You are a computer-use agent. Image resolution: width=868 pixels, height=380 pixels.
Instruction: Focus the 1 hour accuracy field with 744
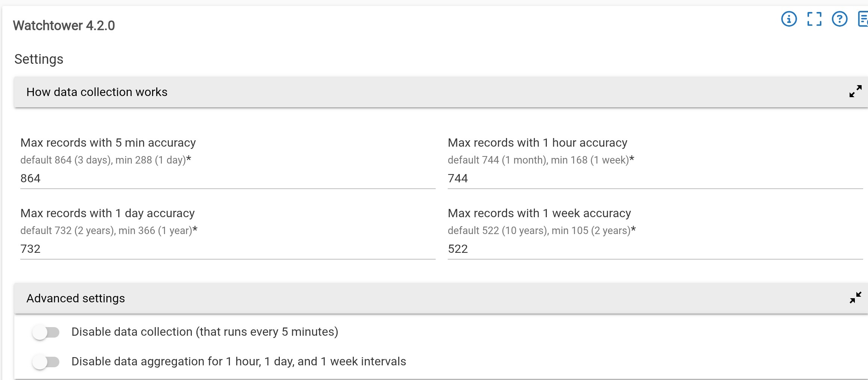654,179
